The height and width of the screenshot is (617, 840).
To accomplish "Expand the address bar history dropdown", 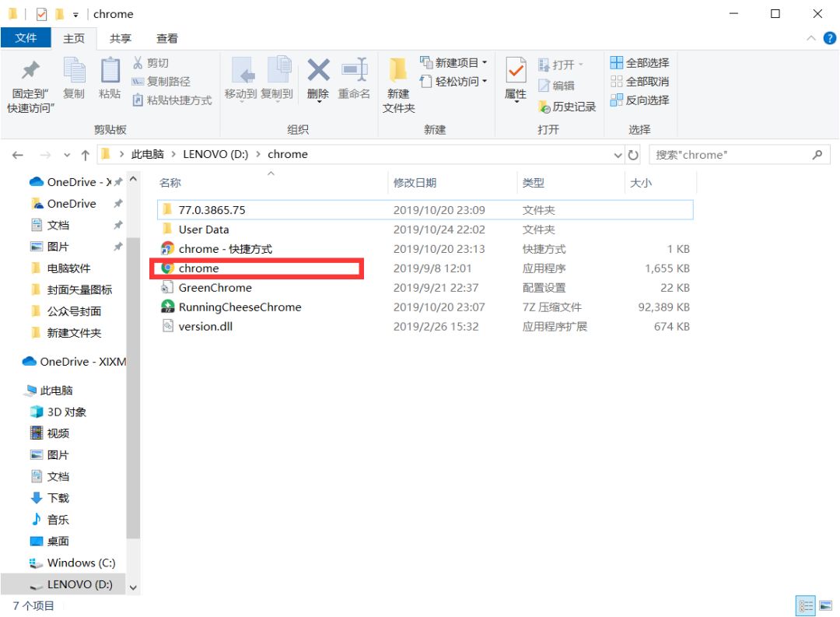I will pyautogui.click(x=618, y=156).
